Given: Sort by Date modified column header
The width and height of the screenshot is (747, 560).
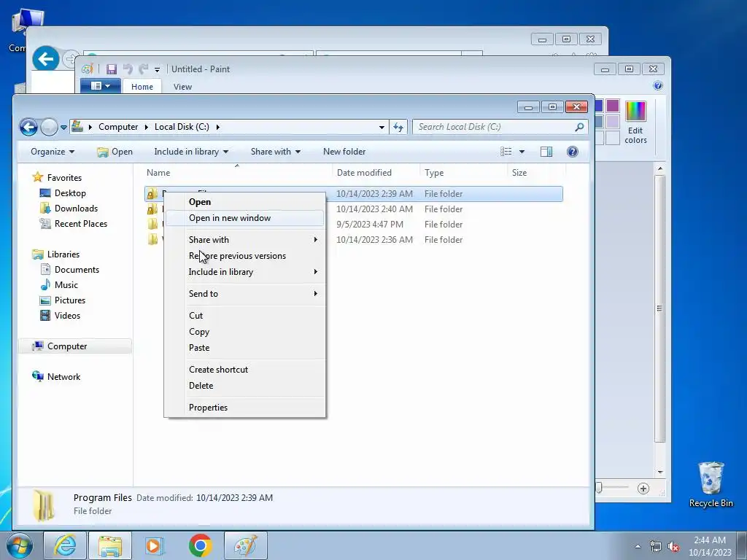Looking at the screenshot, I should click(376, 173).
